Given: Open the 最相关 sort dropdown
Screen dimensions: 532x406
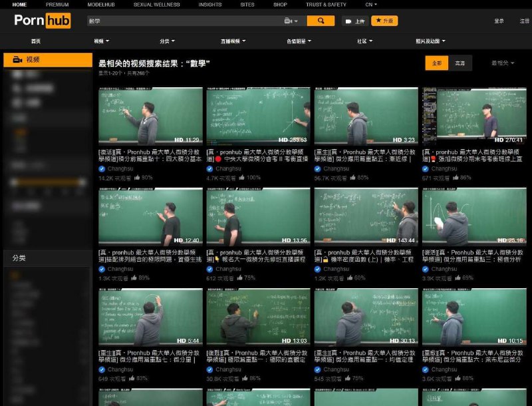Looking at the screenshot, I should point(503,63).
